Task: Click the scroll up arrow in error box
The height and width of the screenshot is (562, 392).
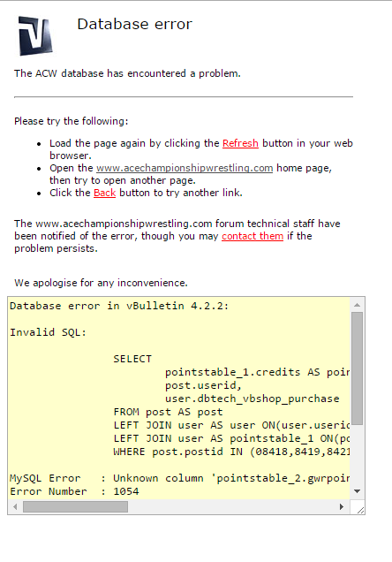Action: tap(357, 305)
